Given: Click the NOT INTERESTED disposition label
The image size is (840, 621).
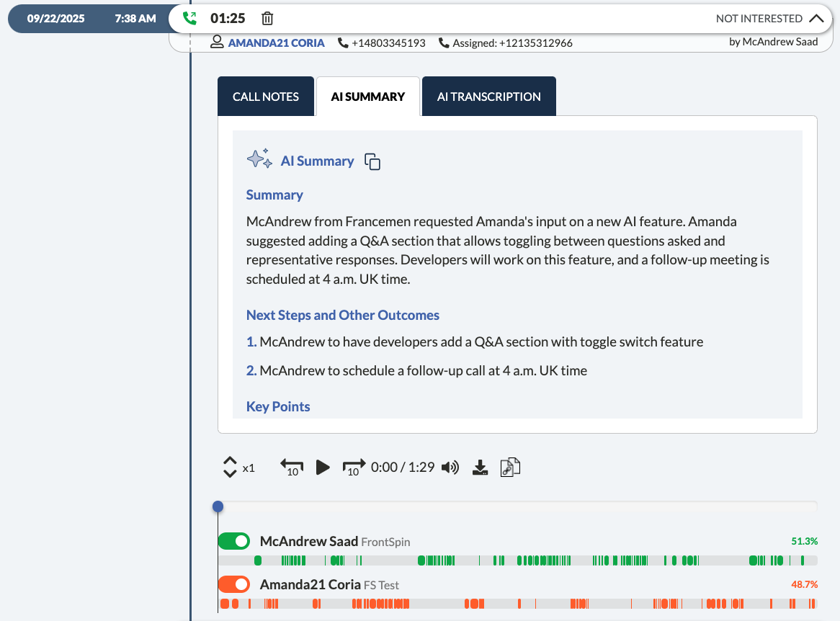Looking at the screenshot, I should click(759, 19).
